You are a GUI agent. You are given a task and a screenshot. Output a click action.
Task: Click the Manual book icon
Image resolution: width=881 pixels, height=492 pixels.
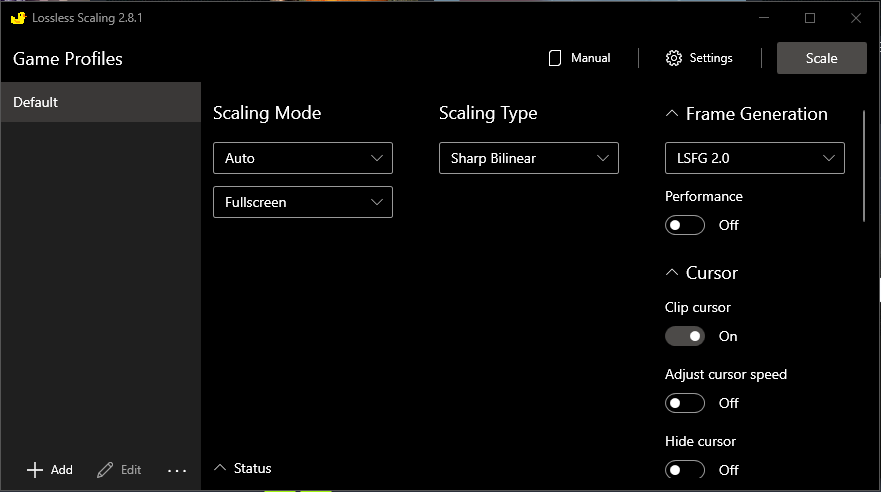pos(555,58)
